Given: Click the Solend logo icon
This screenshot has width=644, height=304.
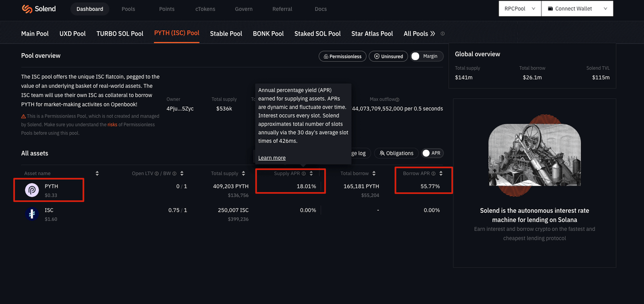Looking at the screenshot, I should point(26,9).
